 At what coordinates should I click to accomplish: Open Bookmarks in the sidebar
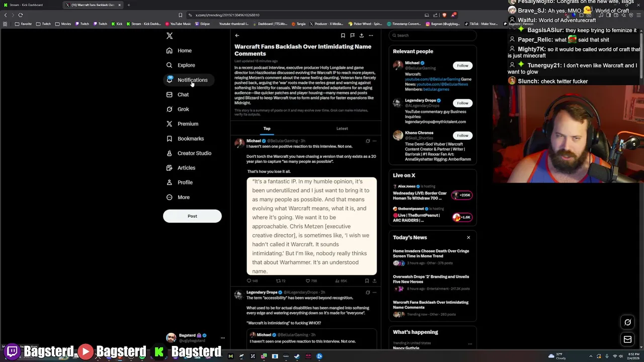point(185,138)
